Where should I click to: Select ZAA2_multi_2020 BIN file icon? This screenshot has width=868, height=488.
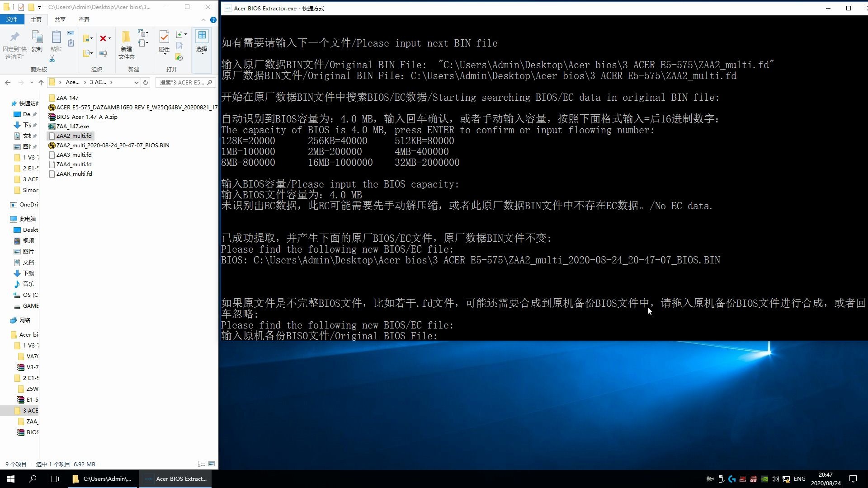point(52,145)
